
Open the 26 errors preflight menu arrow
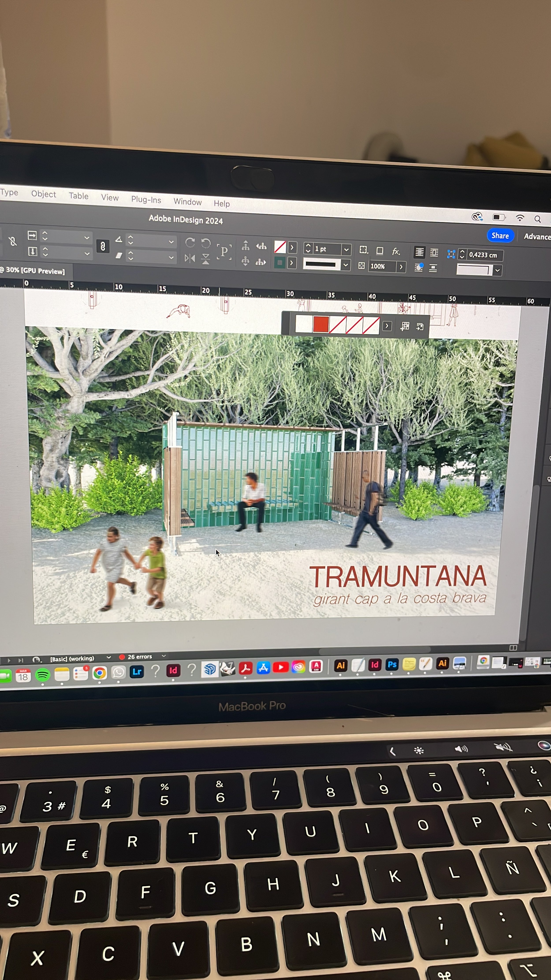(x=164, y=656)
